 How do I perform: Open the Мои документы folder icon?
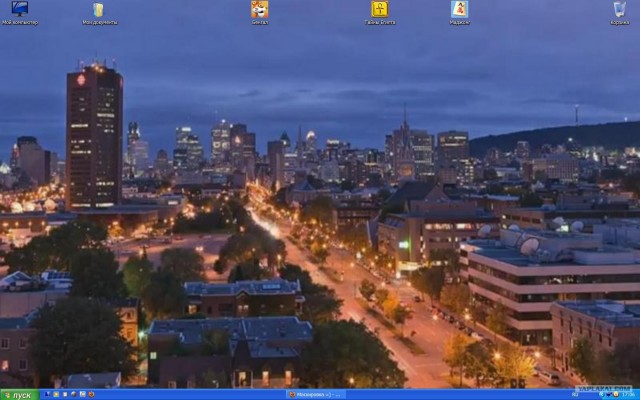99,13
